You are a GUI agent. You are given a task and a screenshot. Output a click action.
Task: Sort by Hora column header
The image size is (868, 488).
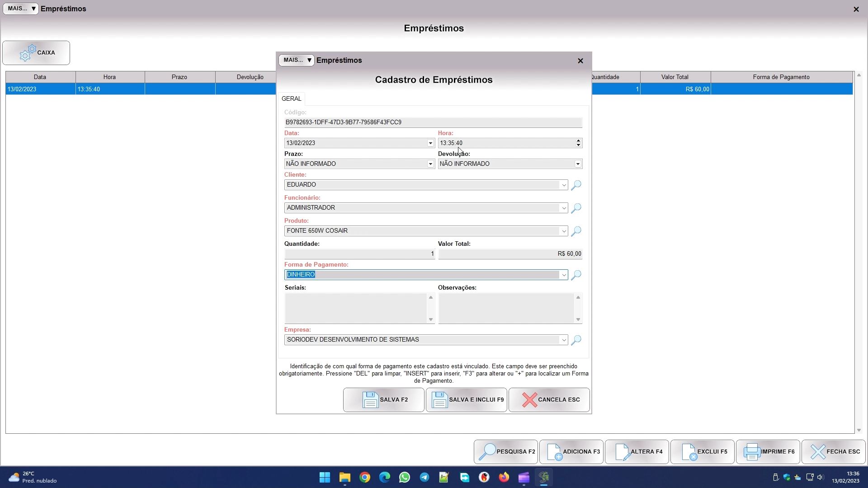(x=110, y=77)
